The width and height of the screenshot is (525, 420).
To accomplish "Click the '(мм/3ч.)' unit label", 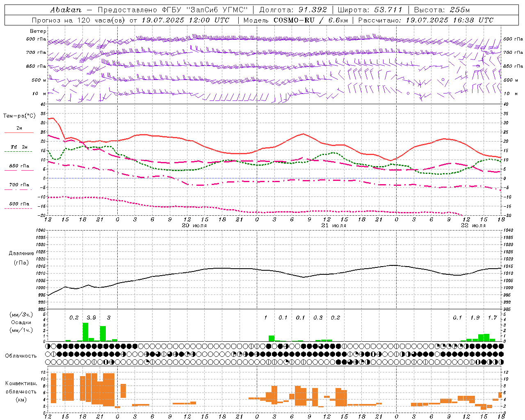I will 21,315.
